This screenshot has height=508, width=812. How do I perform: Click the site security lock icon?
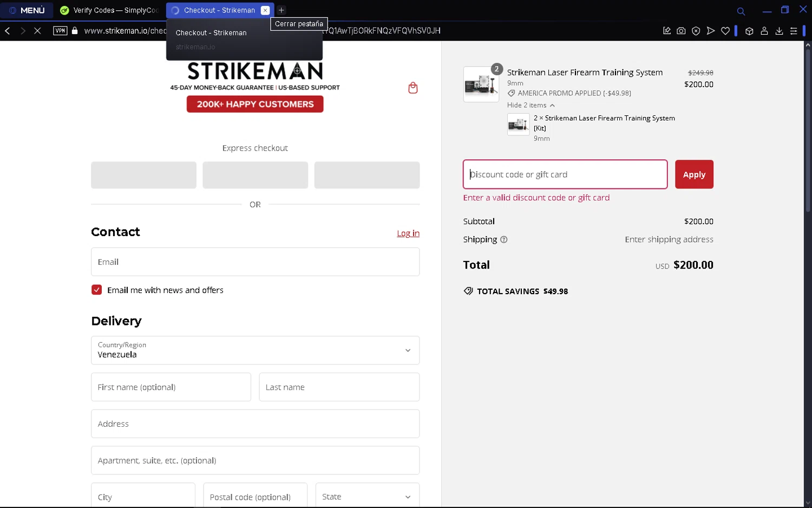(x=75, y=31)
